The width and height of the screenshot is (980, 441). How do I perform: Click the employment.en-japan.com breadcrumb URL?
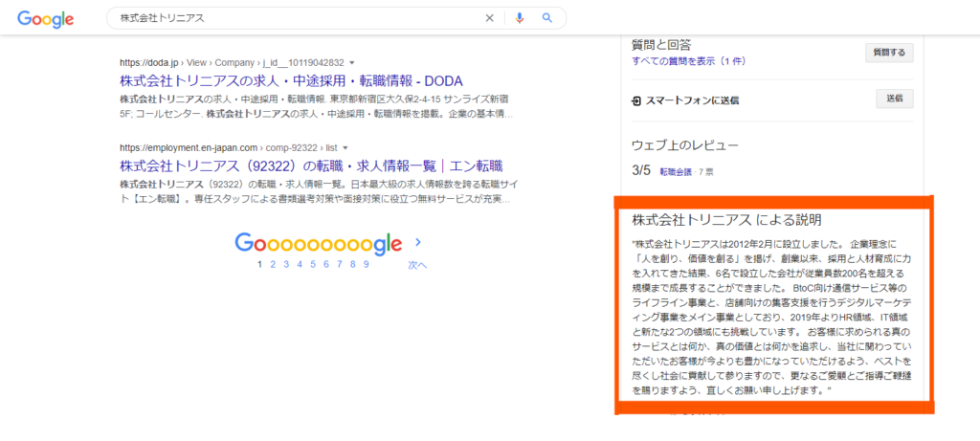[x=228, y=148]
